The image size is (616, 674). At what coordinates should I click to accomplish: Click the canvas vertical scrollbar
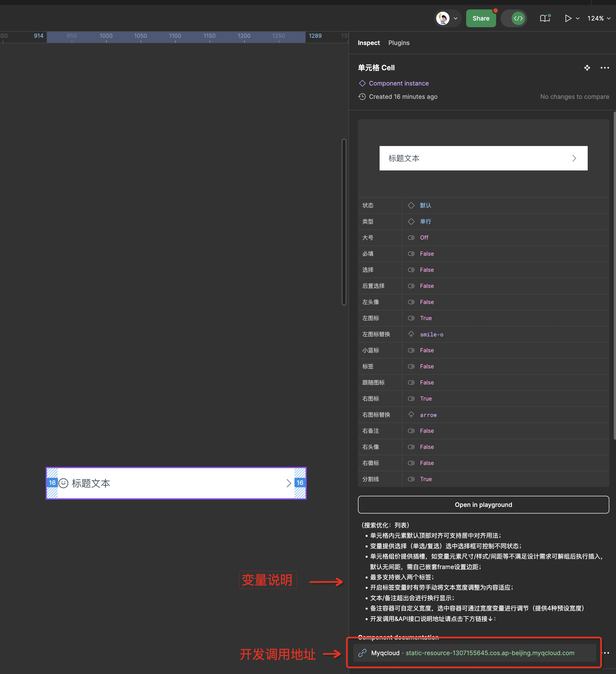coord(344,222)
